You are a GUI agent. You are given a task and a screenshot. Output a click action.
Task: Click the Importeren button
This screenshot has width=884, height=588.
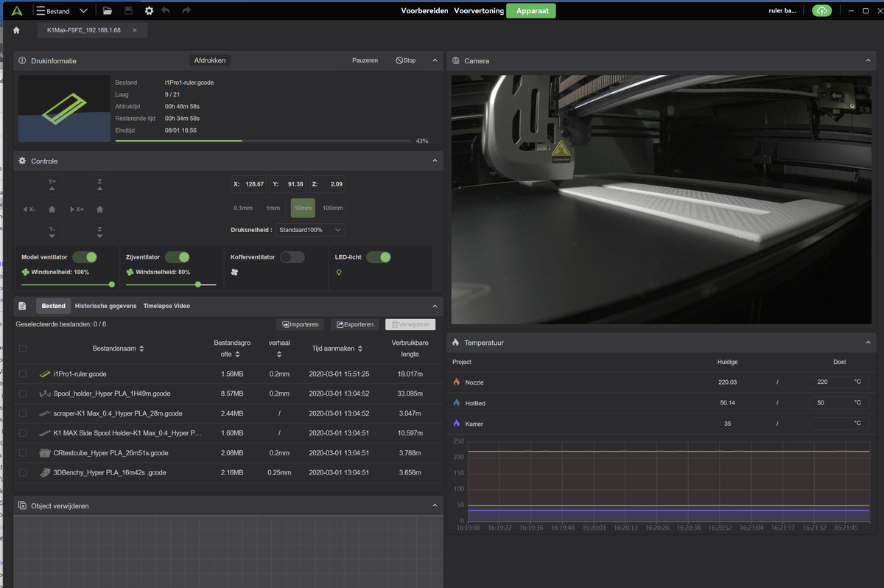300,324
